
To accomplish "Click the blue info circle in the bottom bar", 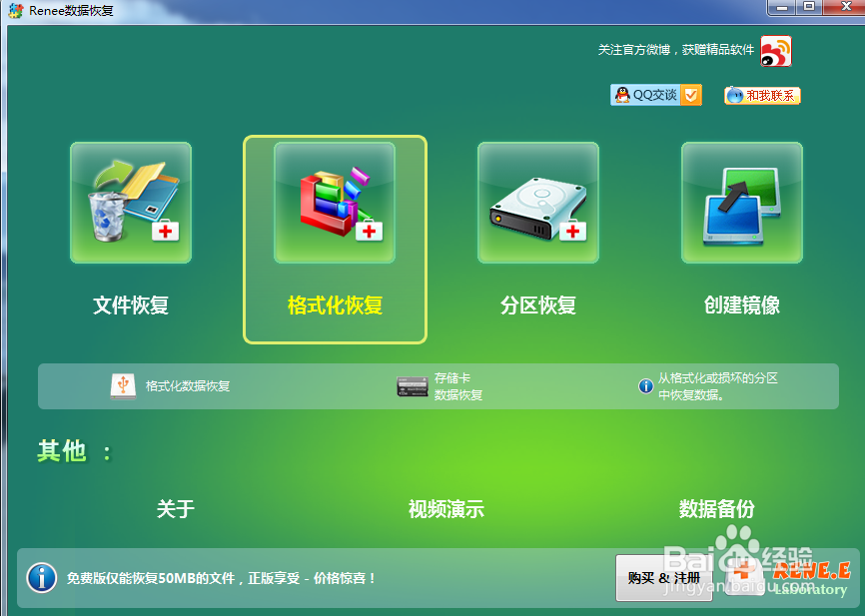I will click(41, 579).
